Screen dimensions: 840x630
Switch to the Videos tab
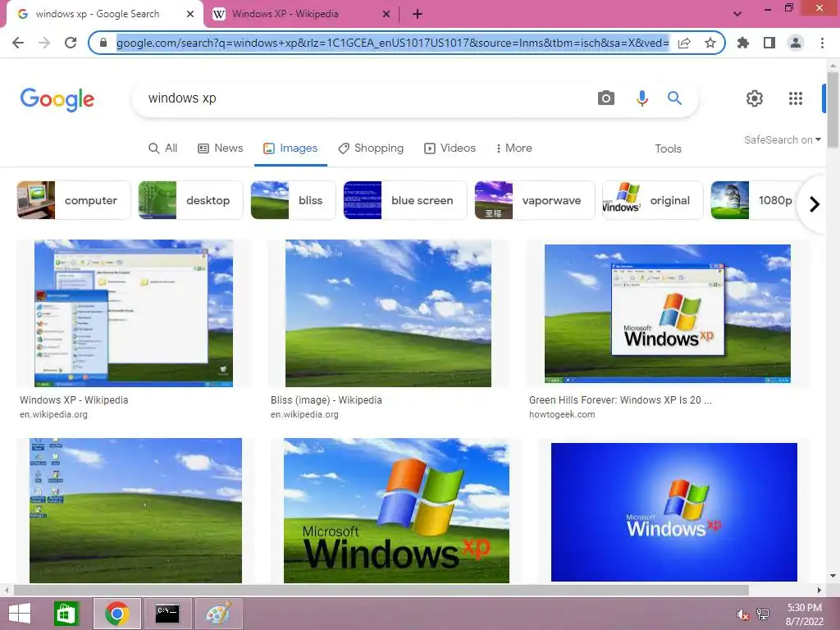450,148
